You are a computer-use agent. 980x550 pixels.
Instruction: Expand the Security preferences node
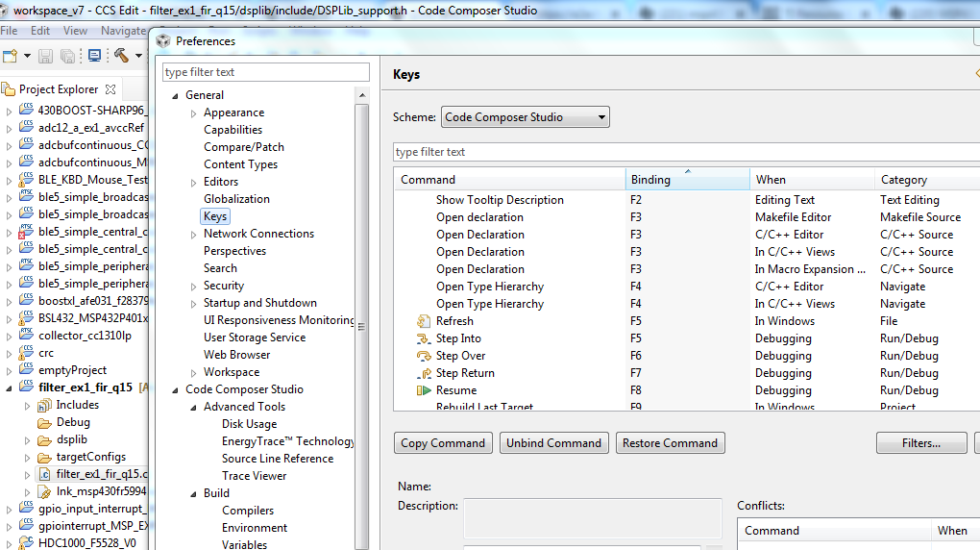(x=194, y=287)
